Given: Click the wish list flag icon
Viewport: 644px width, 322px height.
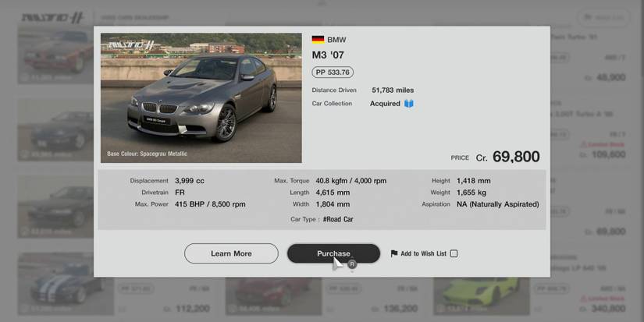Looking at the screenshot, I should pos(394,253).
